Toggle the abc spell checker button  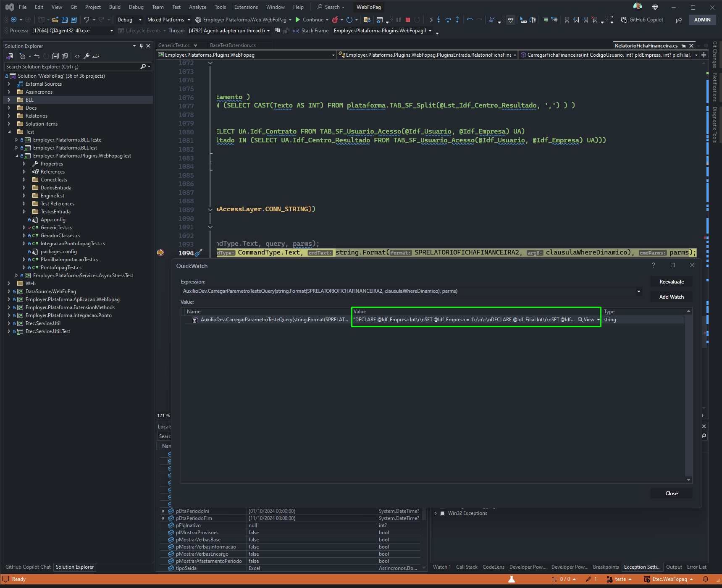click(510, 20)
